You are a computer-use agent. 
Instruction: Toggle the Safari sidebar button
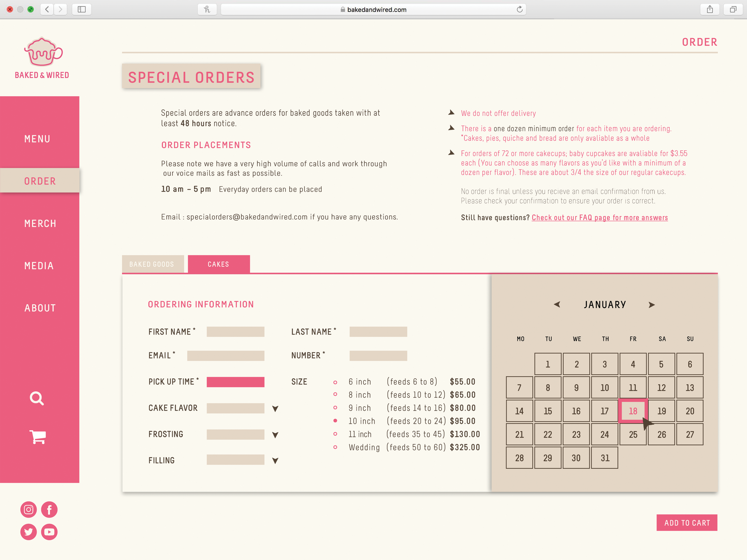(x=82, y=10)
